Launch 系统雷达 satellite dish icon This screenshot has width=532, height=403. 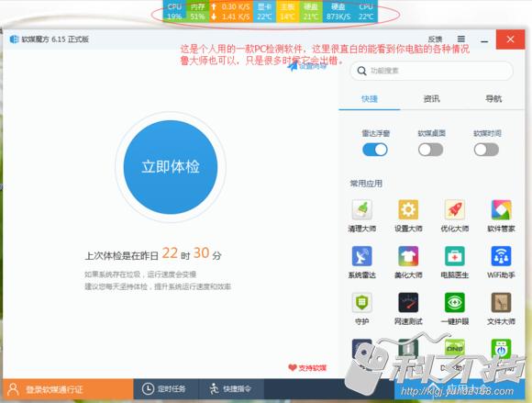361,256
